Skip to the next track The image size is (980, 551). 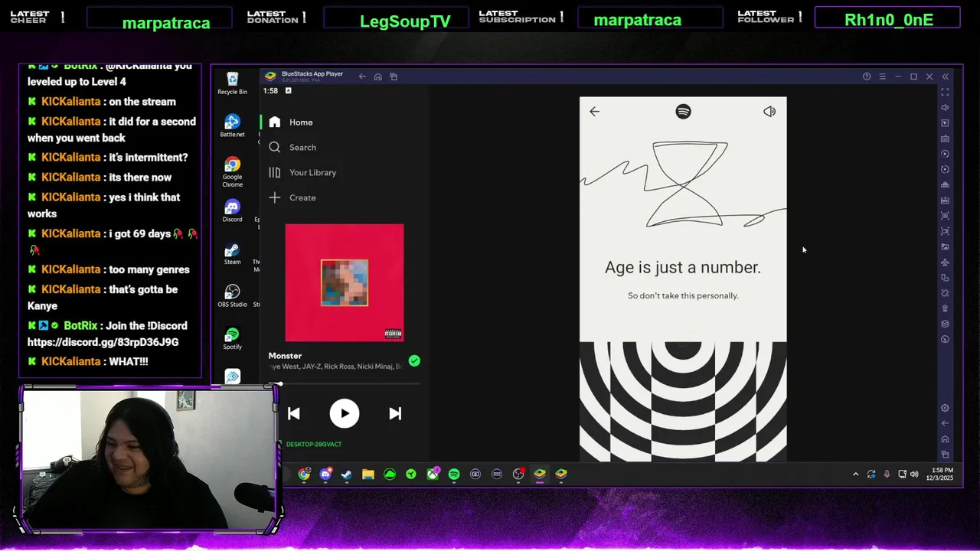coord(395,413)
